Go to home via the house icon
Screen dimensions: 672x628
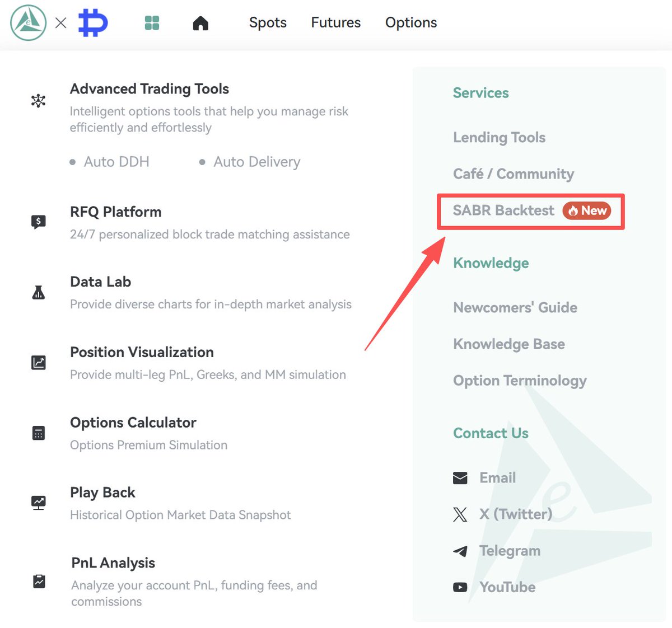click(200, 23)
